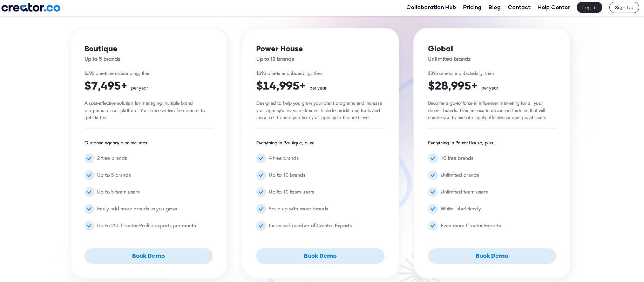This screenshot has width=644, height=282.
Task: Open the Help Center
Action: [x=553, y=7]
